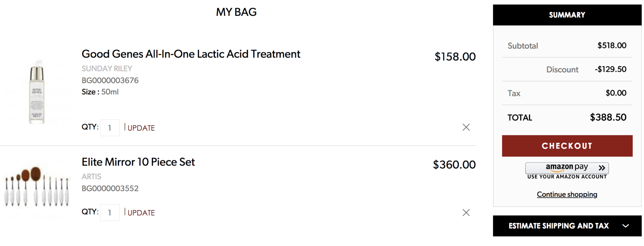Expand Estimate Shipping and Tax panel

point(567,226)
